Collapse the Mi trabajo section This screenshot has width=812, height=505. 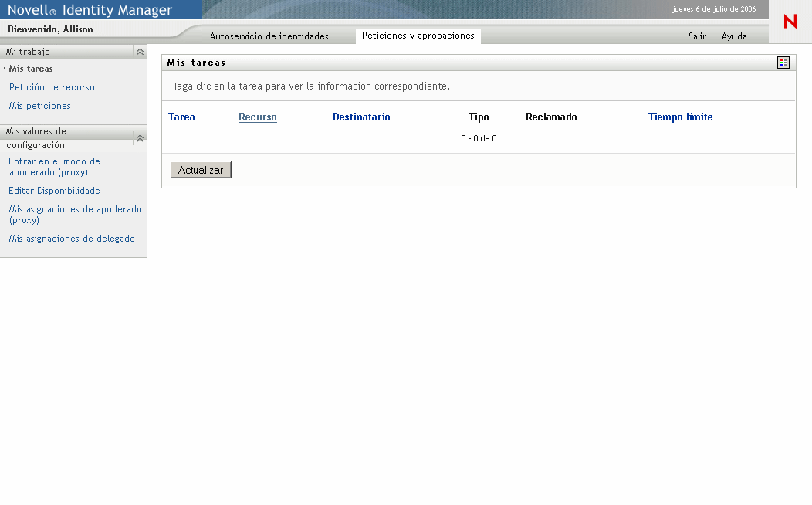(140, 52)
